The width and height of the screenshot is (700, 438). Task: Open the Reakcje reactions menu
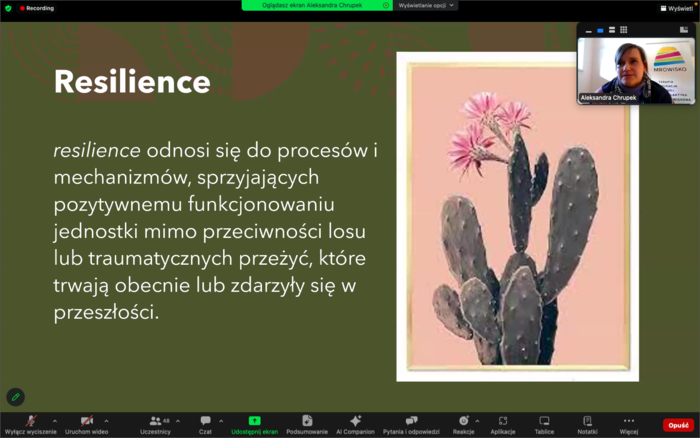coord(463,424)
